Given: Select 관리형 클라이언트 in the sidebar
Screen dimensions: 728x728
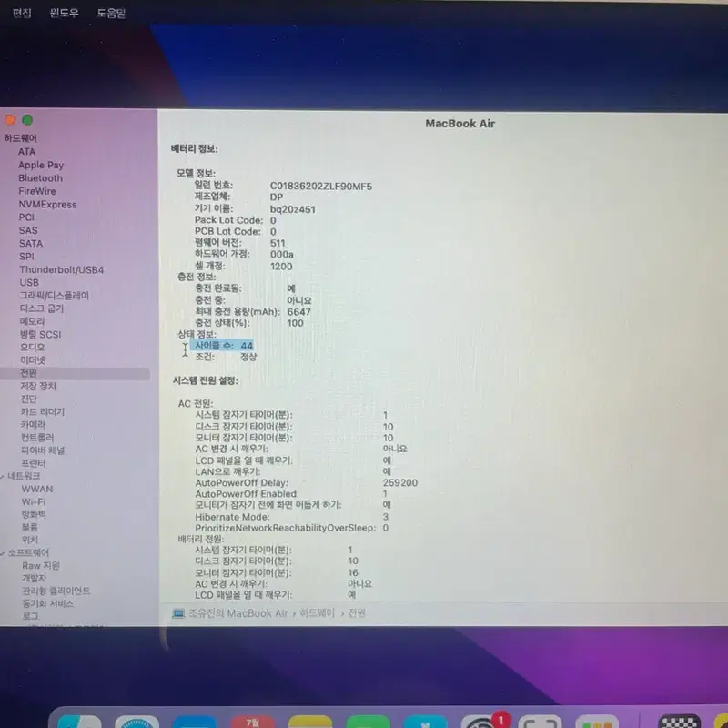Looking at the screenshot, I should click(x=56, y=591).
